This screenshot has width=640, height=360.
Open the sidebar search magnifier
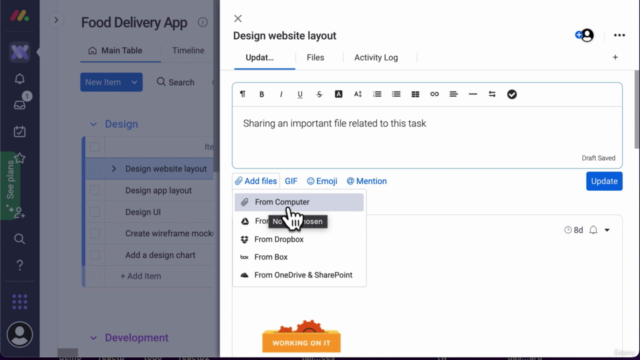(x=20, y=239)
